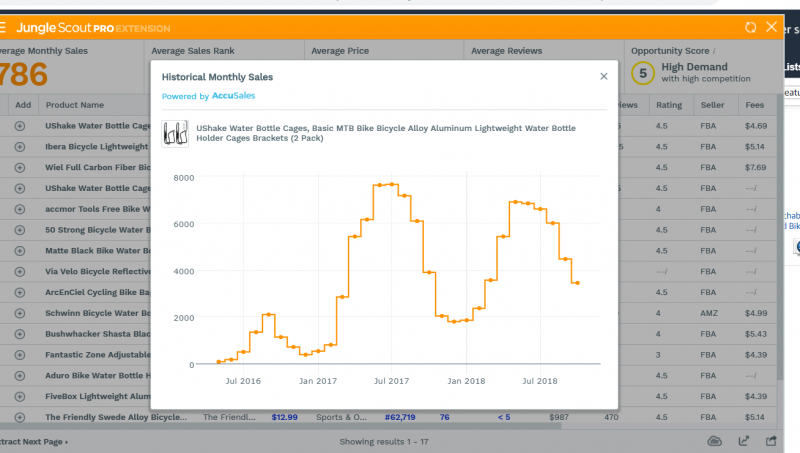Screen dimensions: 800x453
Task: Add Fantastic Zone Adjustable product
Action: tap(20, 355)
